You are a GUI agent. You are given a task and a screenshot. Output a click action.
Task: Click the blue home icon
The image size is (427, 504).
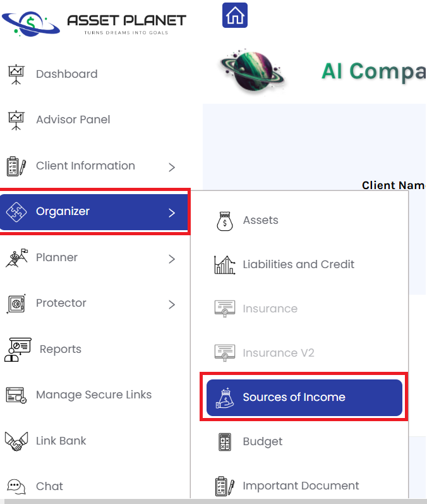coord(235,15)
